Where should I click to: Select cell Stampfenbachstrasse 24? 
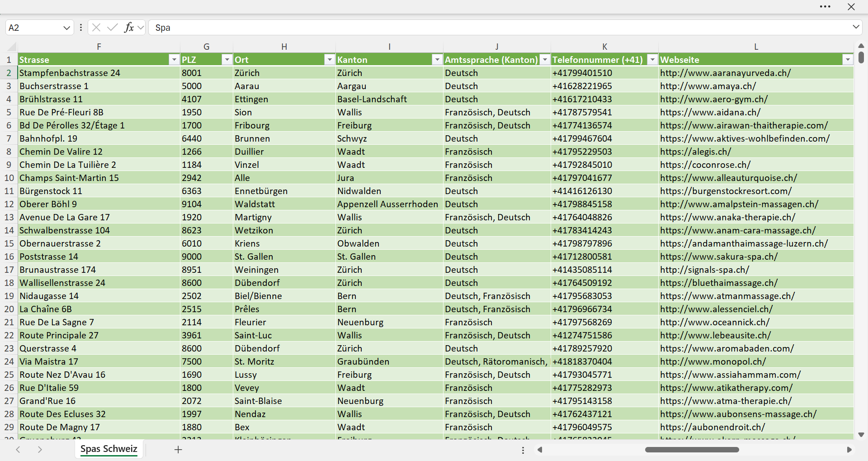pyautogui.click(x=99, y=73)
